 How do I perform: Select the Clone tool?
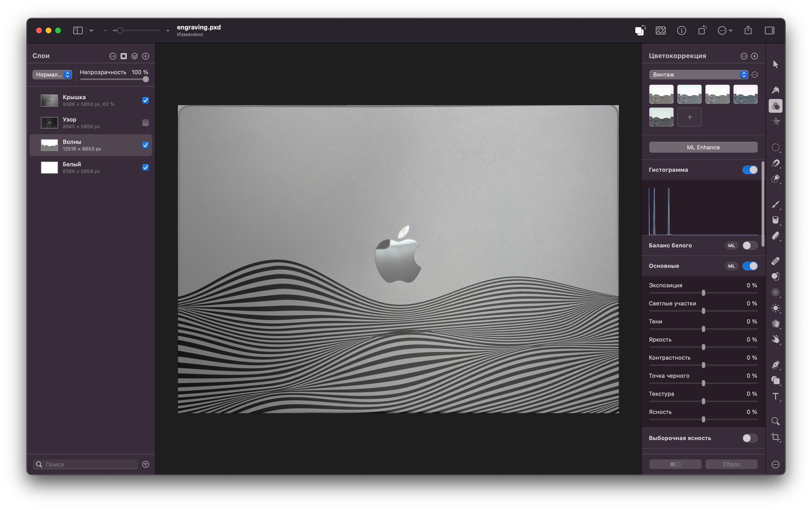click(775, 277)
